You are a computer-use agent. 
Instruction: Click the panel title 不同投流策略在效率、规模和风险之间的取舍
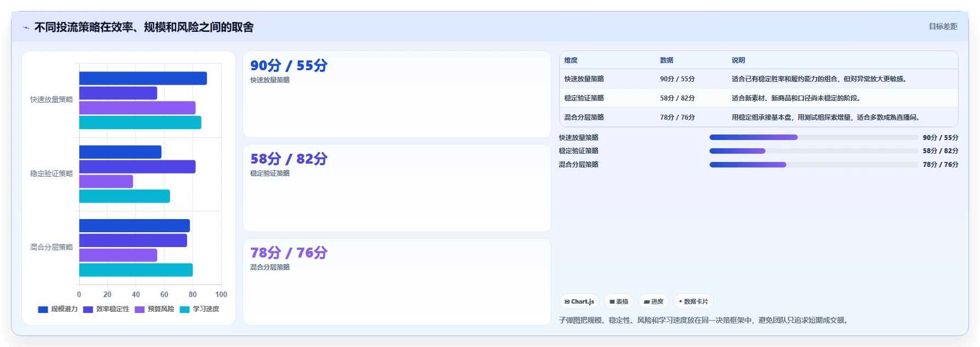click(144, 27)
